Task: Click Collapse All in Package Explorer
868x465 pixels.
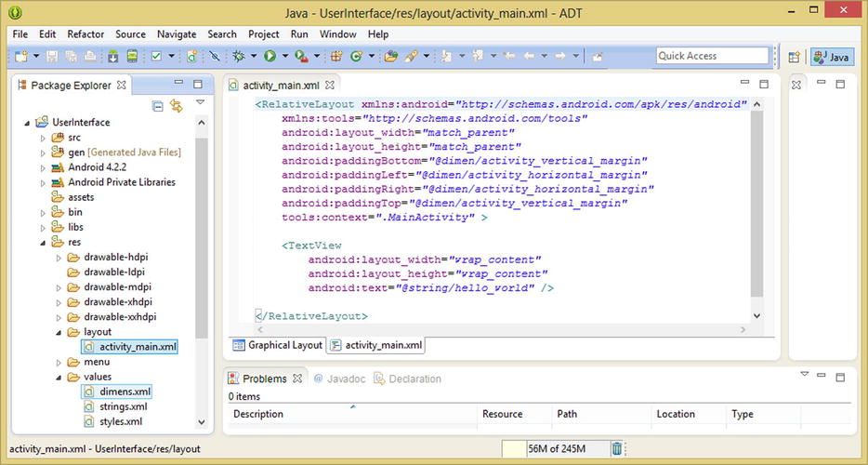Action: pyautogui.click(x=158, y=106)
